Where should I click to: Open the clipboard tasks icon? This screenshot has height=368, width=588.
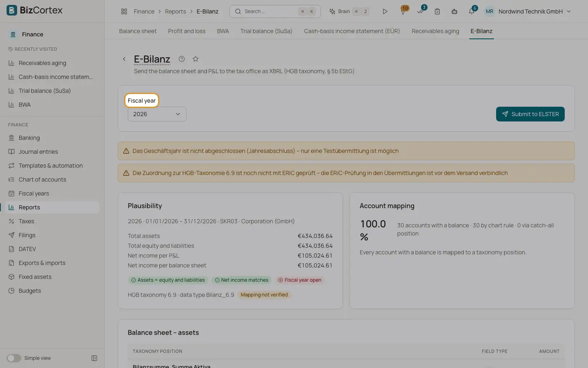437,11
